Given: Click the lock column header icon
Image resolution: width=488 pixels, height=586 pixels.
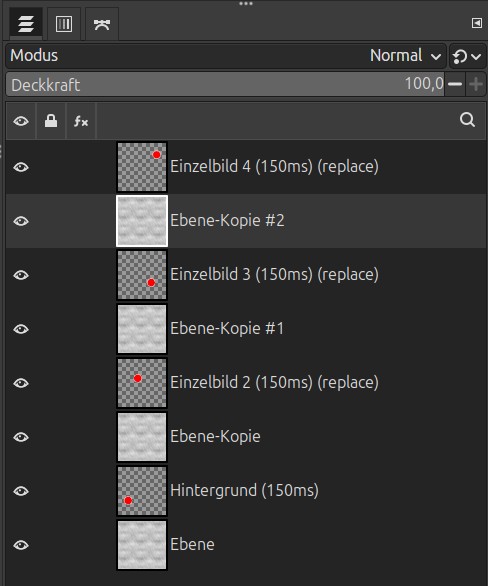Looking at the screenshot, I should coord(51,121).
